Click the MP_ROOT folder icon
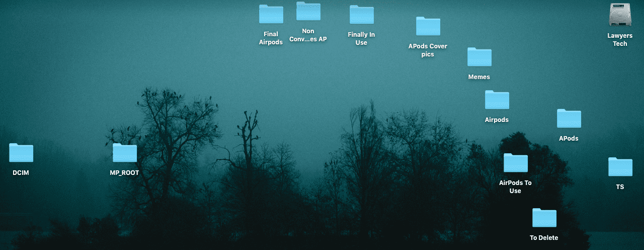The width and height of the screenshot is (644, 250). (125, 153)
